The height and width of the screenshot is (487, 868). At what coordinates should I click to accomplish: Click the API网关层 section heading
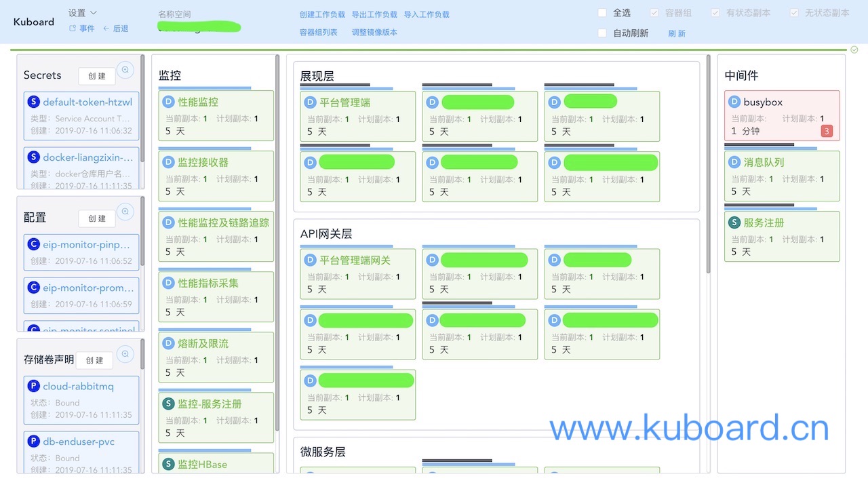326,233
